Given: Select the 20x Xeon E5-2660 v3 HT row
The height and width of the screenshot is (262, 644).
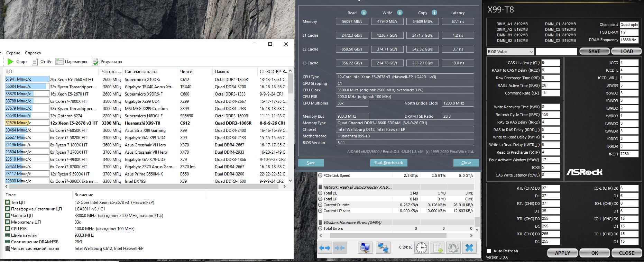Looking at the screenshot, I should click(x=146, y=79).
